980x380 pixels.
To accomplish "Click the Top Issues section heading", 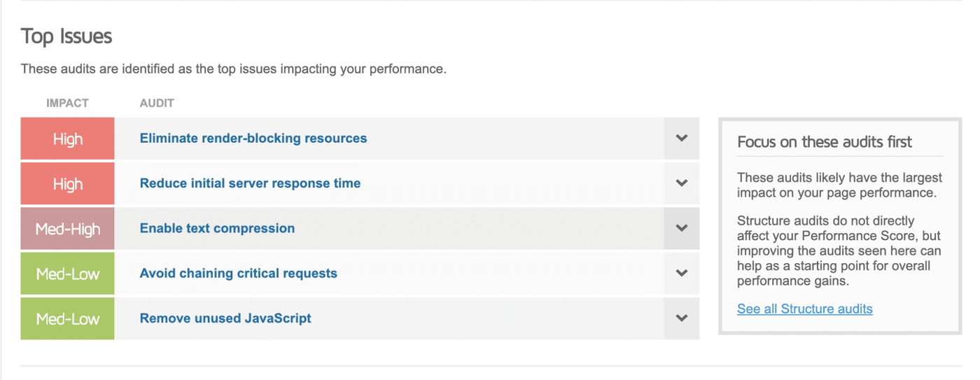I will tap(66, 36).
